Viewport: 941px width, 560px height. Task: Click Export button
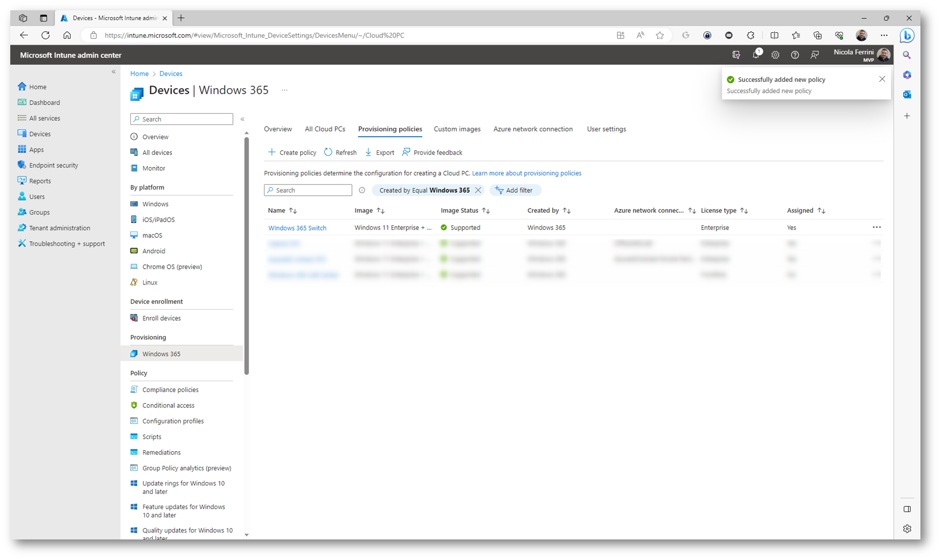click(x=379, y=153)
